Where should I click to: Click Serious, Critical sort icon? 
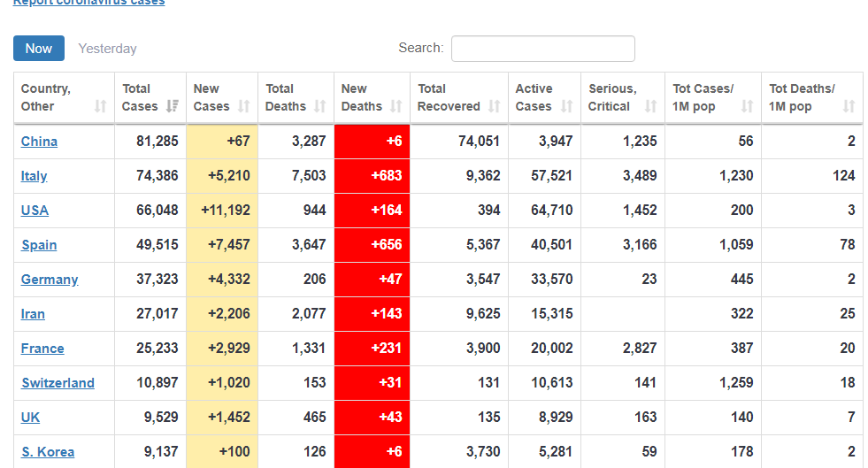coord(651,106)
